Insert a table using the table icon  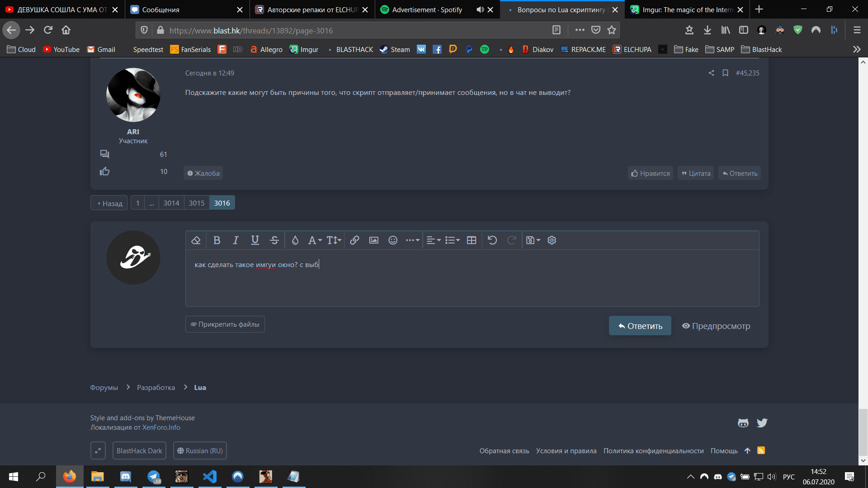pos(471,240)
